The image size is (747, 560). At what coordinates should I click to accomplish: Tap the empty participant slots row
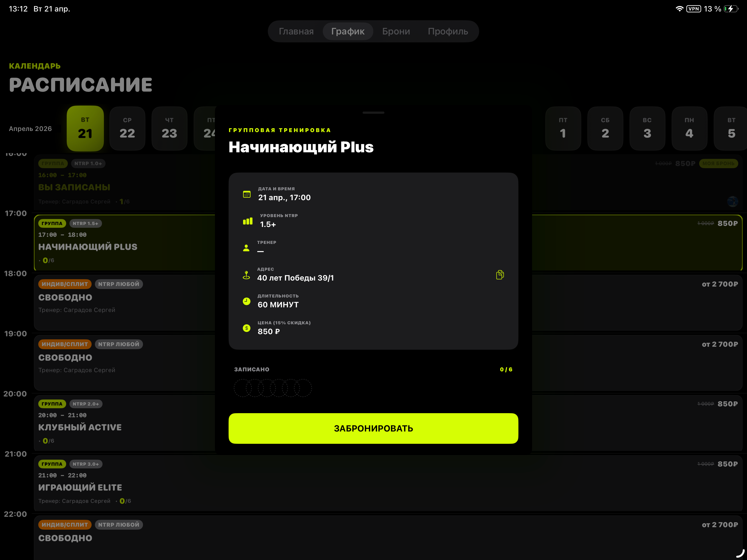pos(273,388)
